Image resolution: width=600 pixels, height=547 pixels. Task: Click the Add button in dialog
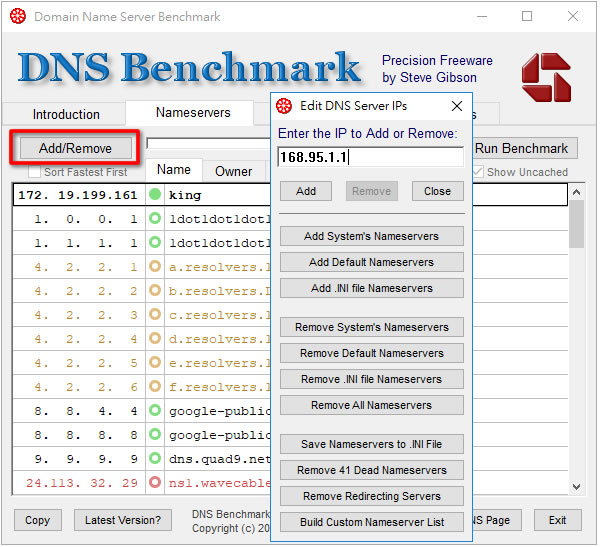click(x=306, y=191)
